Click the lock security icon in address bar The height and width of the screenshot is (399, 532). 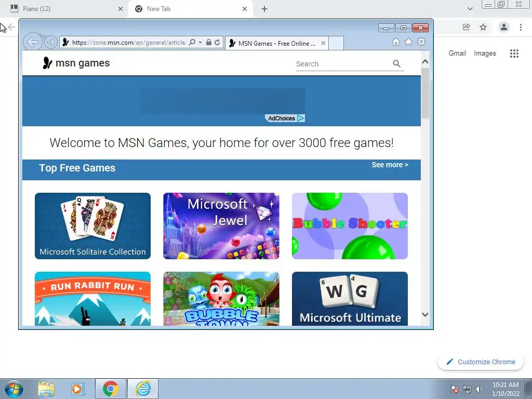209,43
